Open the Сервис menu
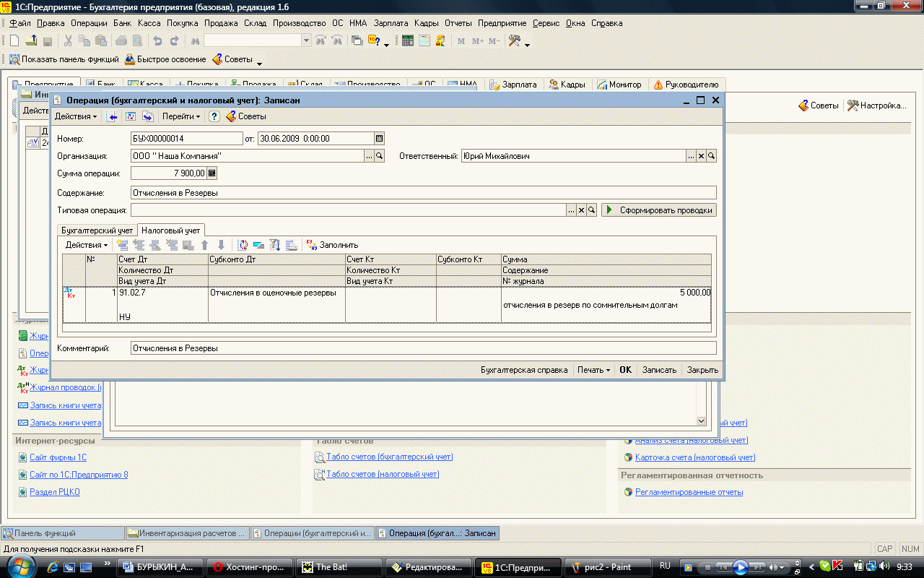The image size is (924, 578). (x=546, y=23)
